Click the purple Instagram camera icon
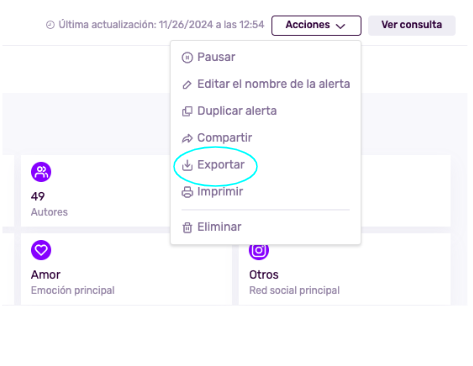 [259, 252]
